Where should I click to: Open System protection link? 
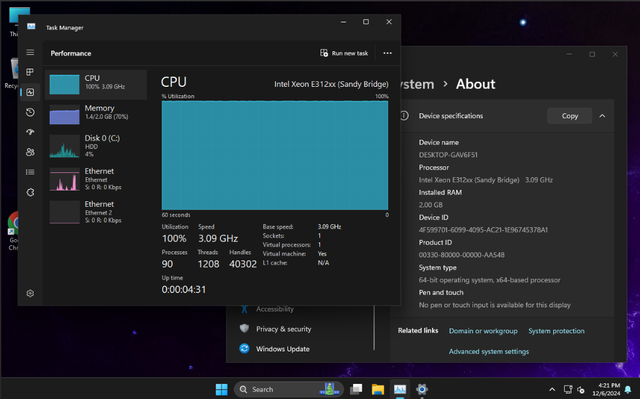(556, 331)
